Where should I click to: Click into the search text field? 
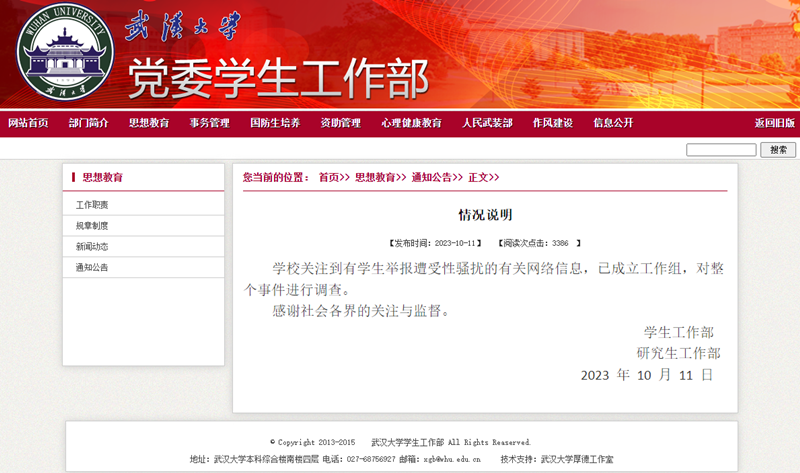[721, 150]
